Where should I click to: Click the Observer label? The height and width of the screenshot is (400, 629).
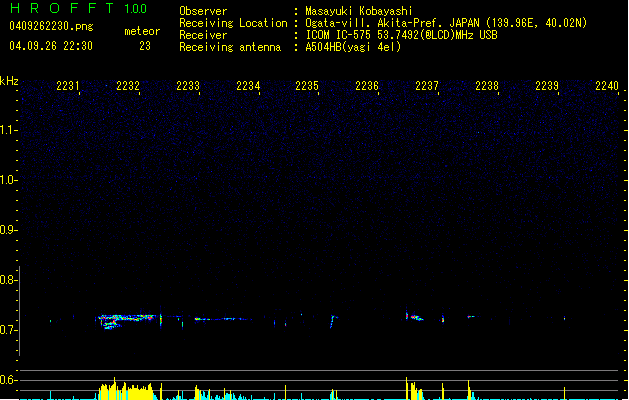[x=203, y=11]
